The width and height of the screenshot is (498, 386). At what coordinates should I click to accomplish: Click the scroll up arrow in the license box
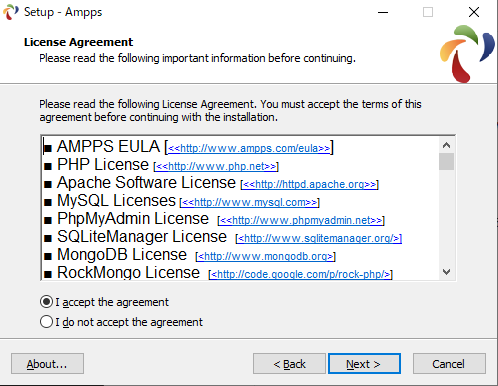[x=446, y=145]
